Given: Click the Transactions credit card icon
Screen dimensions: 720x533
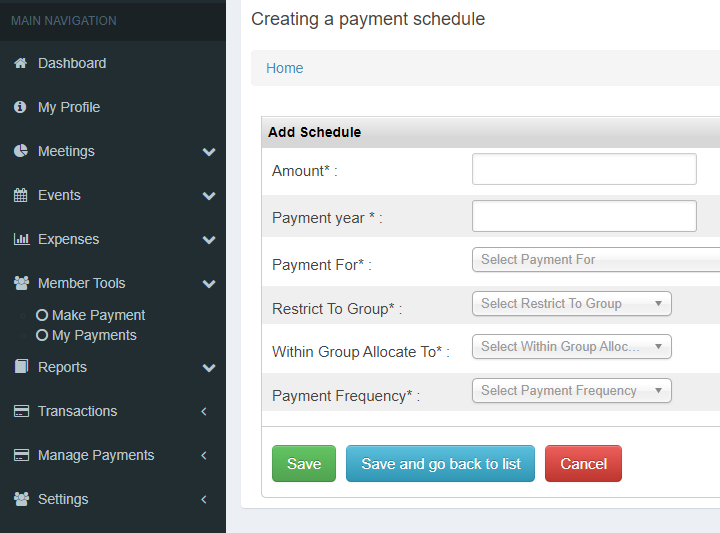Looking at the screenshot, I should 22,411.
